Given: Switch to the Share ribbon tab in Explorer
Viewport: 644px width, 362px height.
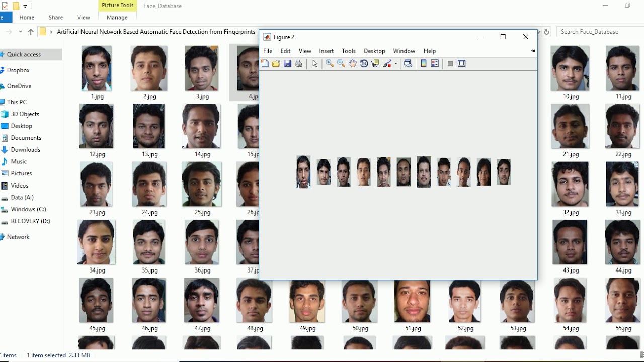Looking at the screenshot, I should tap(56, 17).
